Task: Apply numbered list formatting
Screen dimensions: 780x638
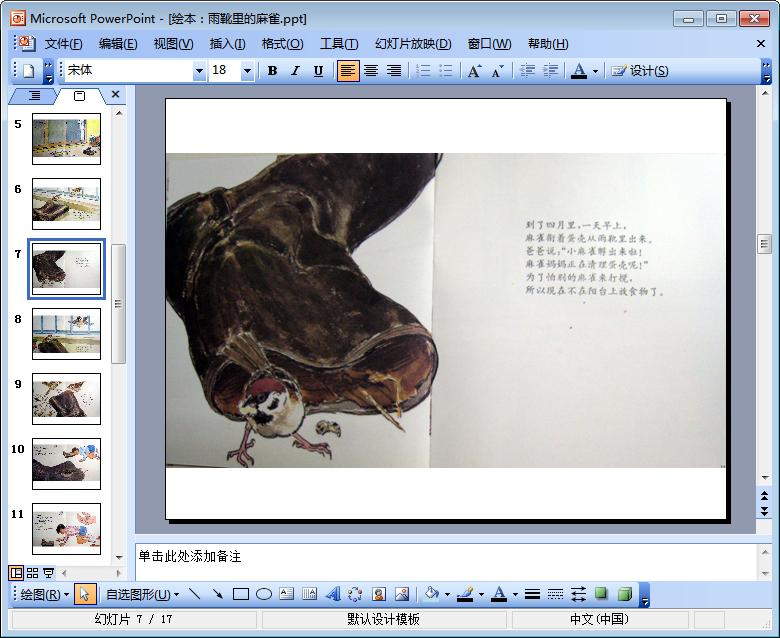Action: (x=423, y=71)
